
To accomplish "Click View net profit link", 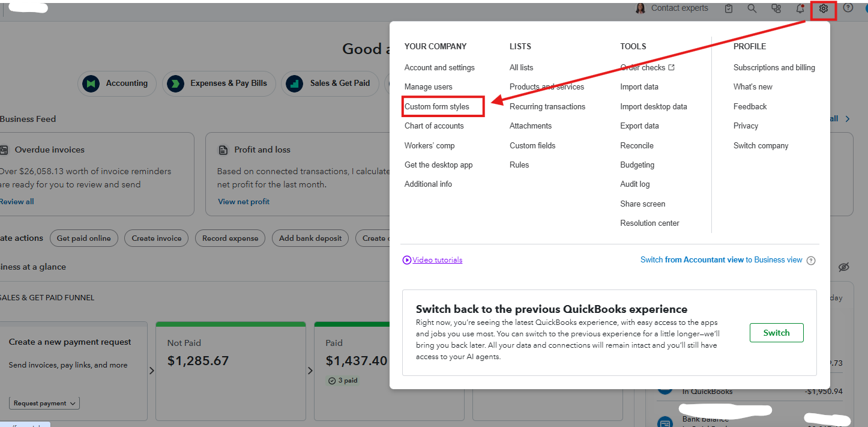I will (244, 202).
